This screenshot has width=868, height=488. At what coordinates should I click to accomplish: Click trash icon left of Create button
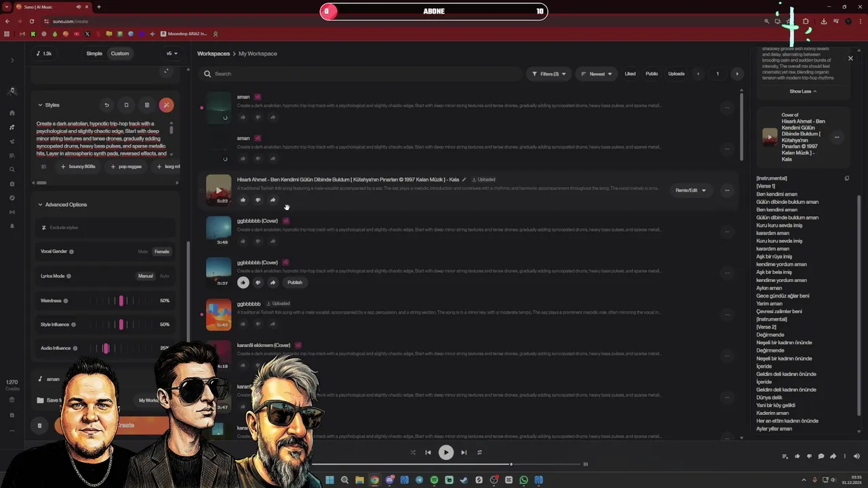point(39,426)
